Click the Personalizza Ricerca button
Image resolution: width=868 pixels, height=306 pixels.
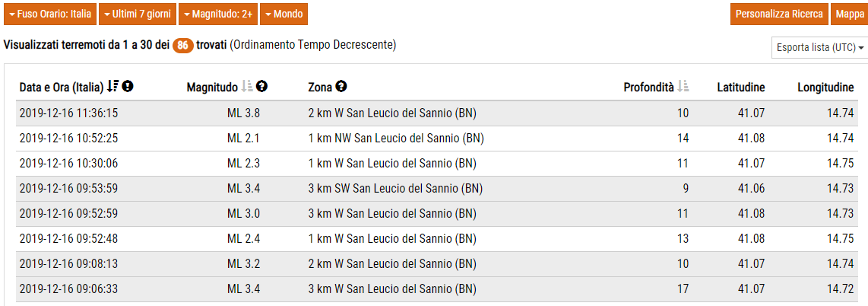click(779, 14)
